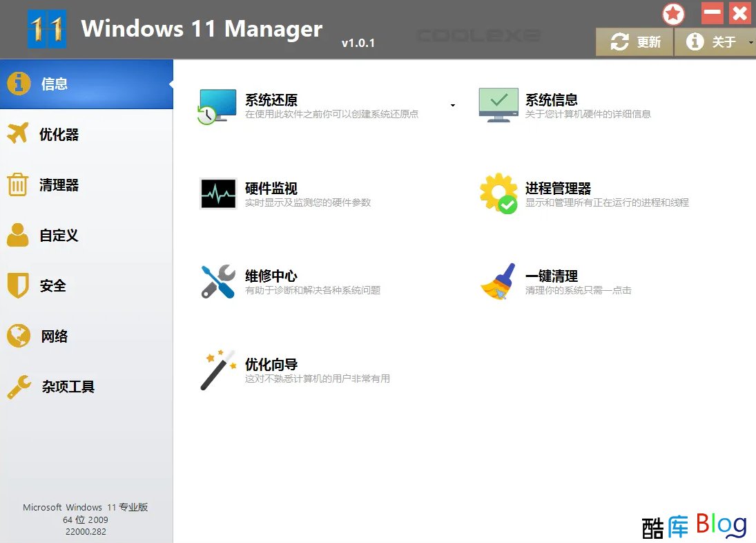The height and width of the screenshot is (543, 756).
Task: Open 维修中心 title link
Action: coord(271,276)
